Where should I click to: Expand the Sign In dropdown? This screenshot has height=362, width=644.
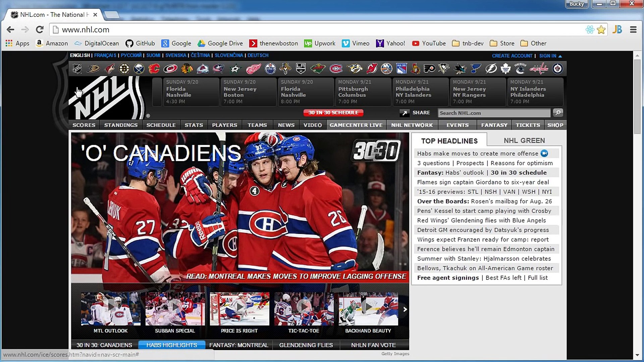tap(550, 56)
